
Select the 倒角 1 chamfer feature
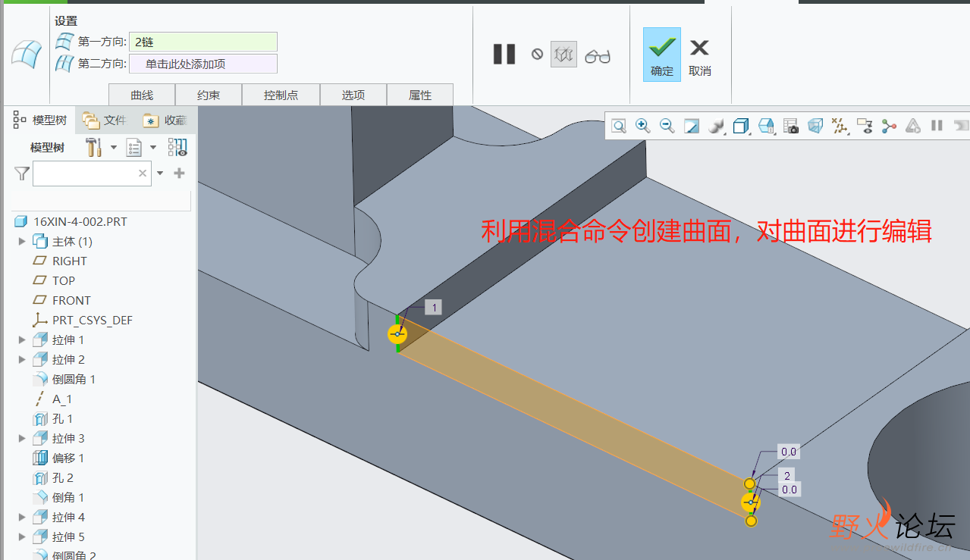68,497
